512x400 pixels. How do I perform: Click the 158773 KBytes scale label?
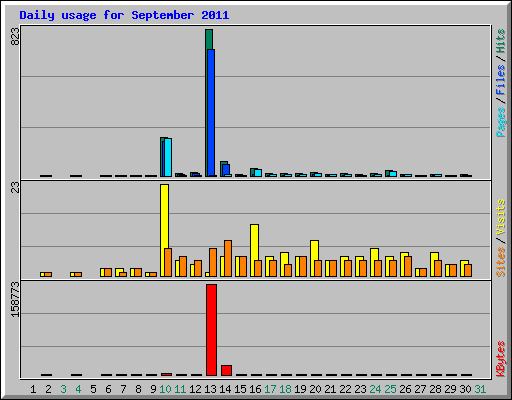15,300
